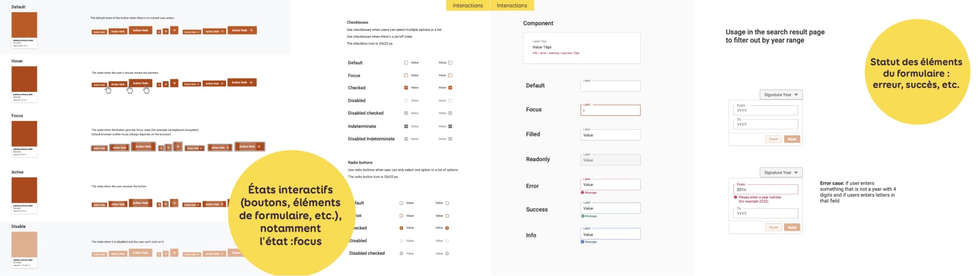Click the red error icon below the Error field

tap(583, 193)
